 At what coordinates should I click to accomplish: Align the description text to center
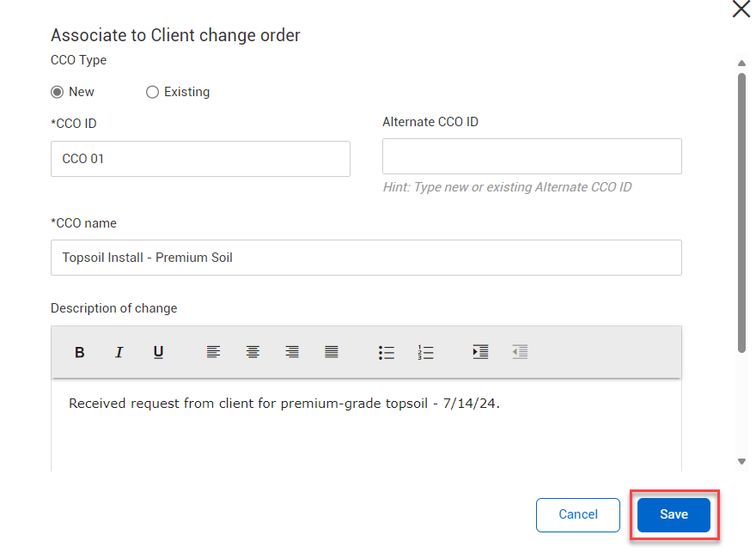[252, 352]
